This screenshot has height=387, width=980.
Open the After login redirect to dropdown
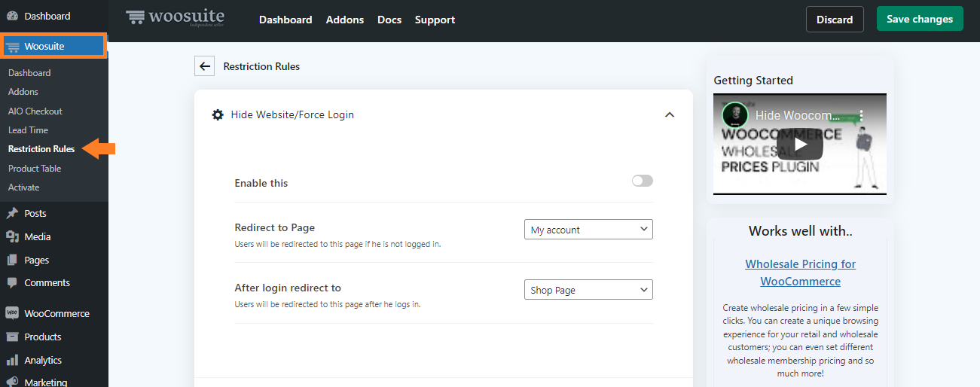(x=588, y=290)
